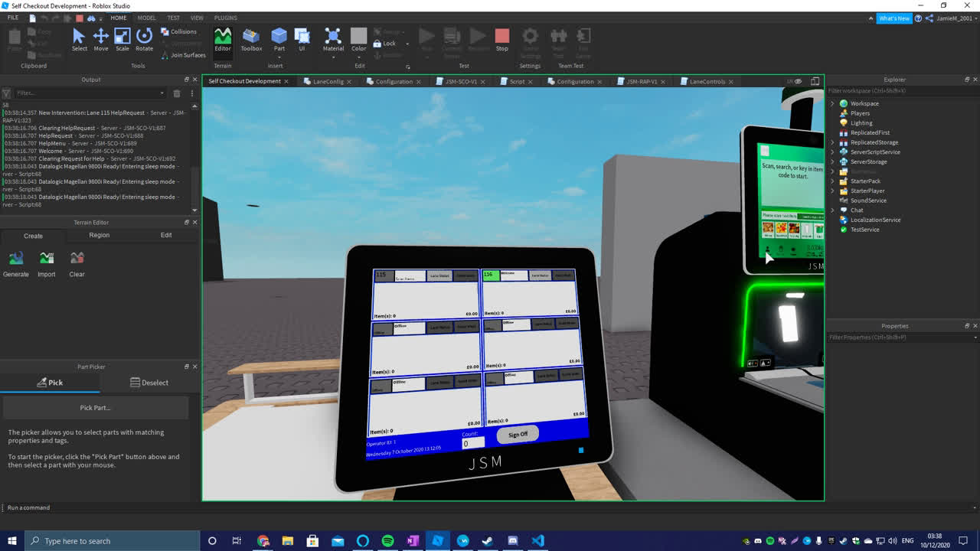Click the Lighting bulb icon
Image resolution: width=980 pixels, height=551 pixels.
click(x=844, y=122)
